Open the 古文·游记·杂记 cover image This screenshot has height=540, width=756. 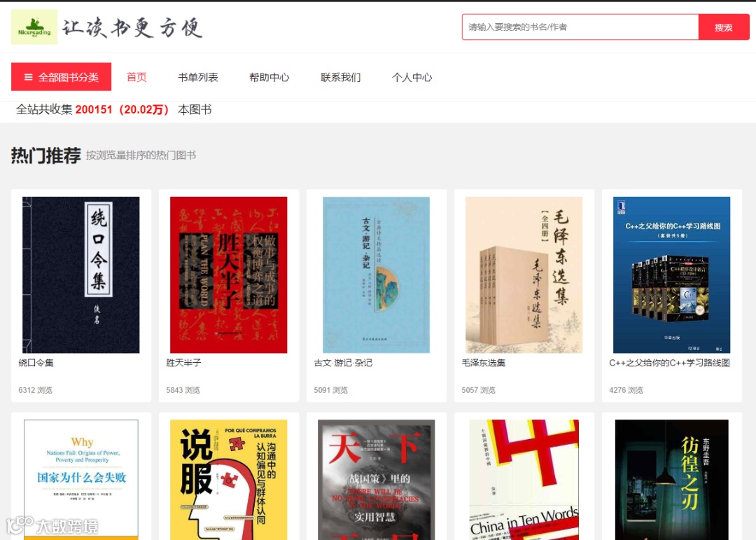[376, 275]
